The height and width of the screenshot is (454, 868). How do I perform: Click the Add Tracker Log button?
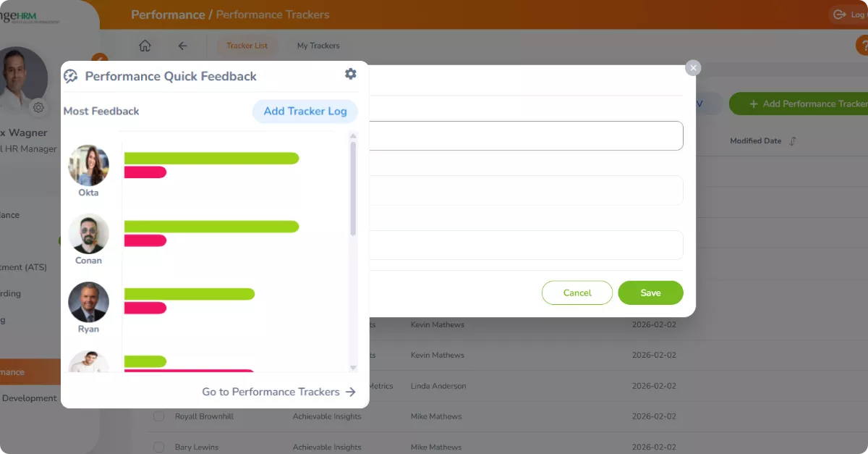click(305, 112)
